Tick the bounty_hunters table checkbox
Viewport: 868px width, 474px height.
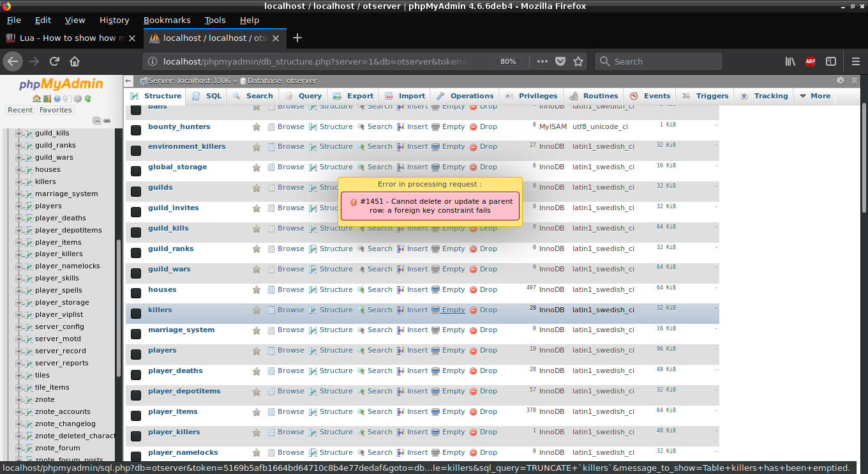(136, 130)
